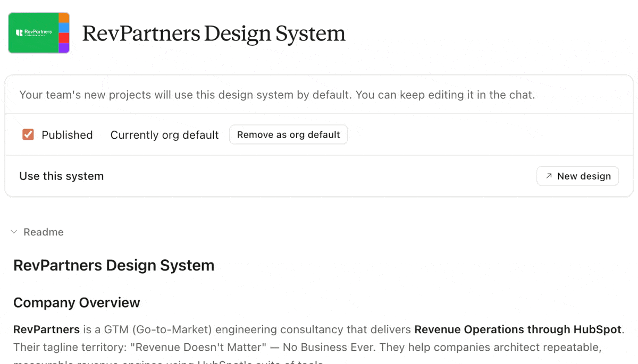Image resolution: width=638 pixels, height=364 pixels.
Task: Click the Remove as org default button
Action: [x=288, y=134]
